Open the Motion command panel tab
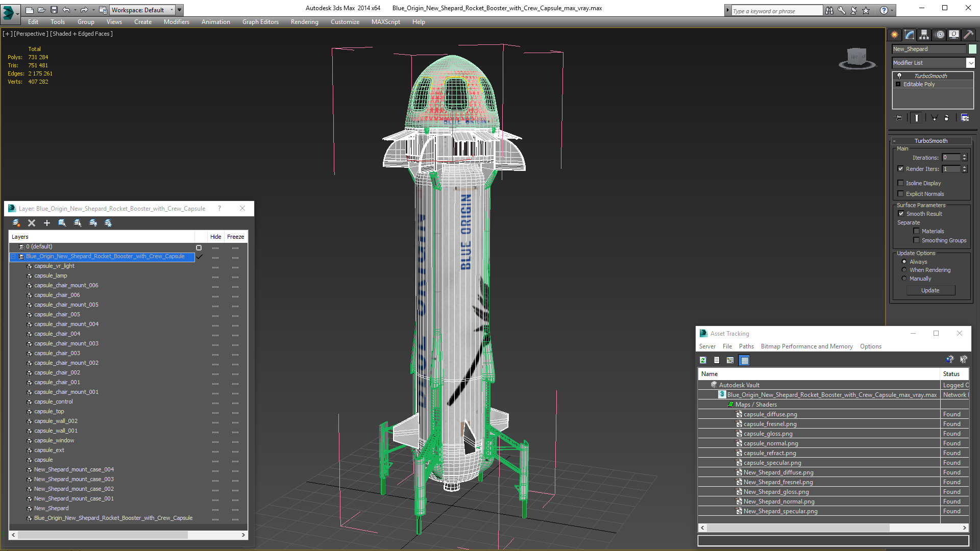Viewport: 980px width, 551px height. pyautogui.click(x=940, y=35)
